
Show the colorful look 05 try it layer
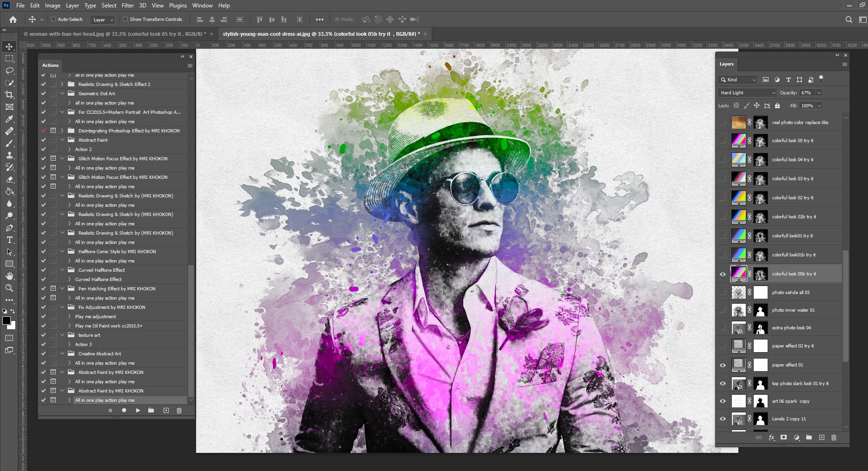[x=723, y=141]
